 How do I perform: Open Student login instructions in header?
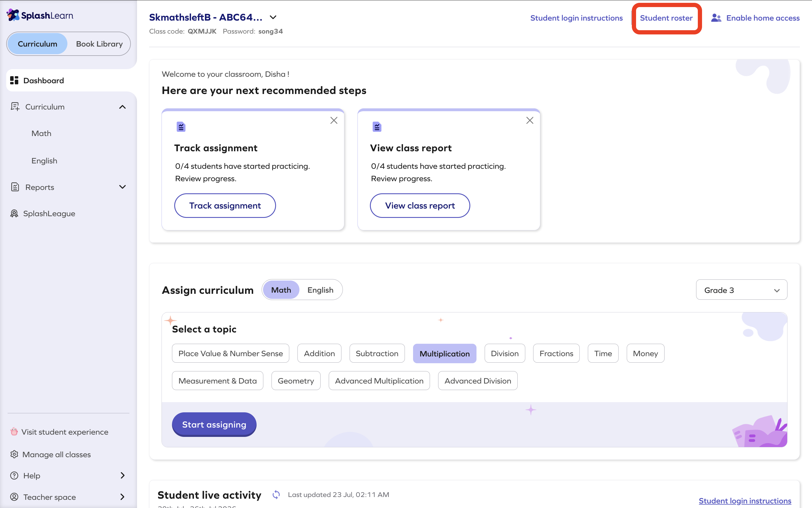tap(577, 18)
